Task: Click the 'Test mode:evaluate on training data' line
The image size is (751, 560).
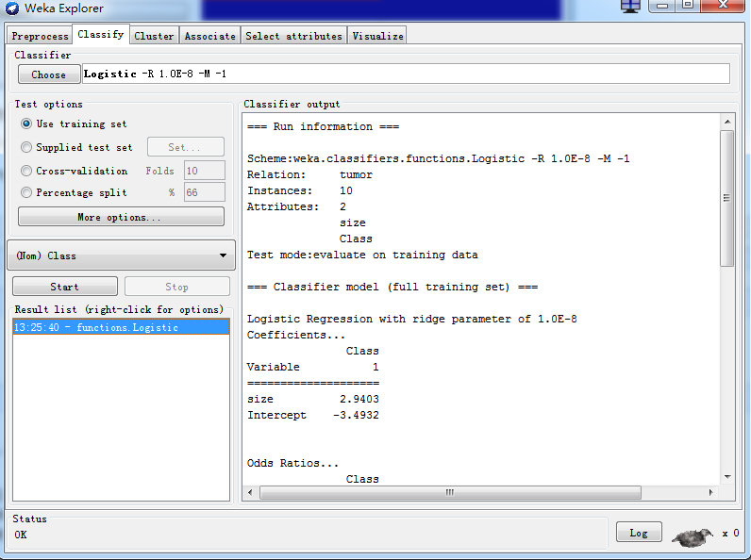Action: coord(362,255)
